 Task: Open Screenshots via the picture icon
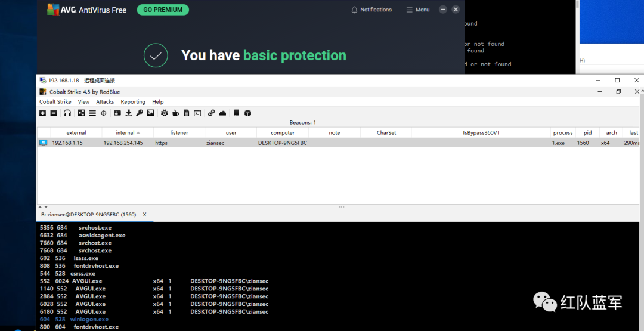(x=151, y=113)
